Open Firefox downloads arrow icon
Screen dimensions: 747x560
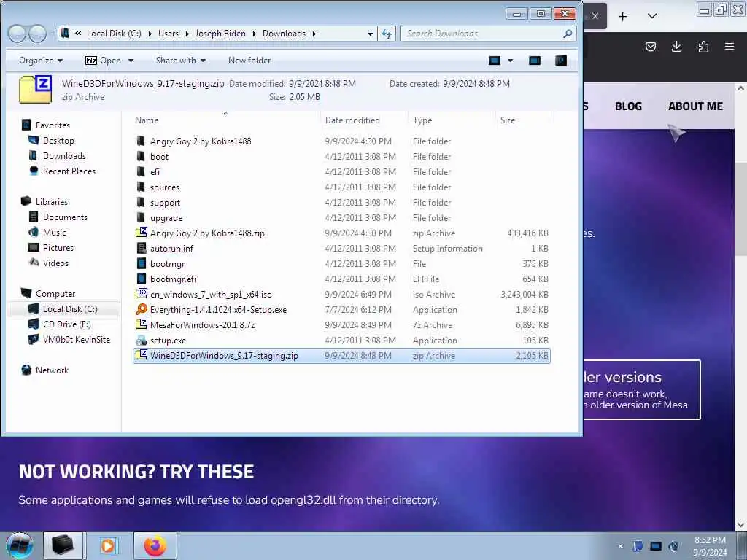click(x=676, y=47)
